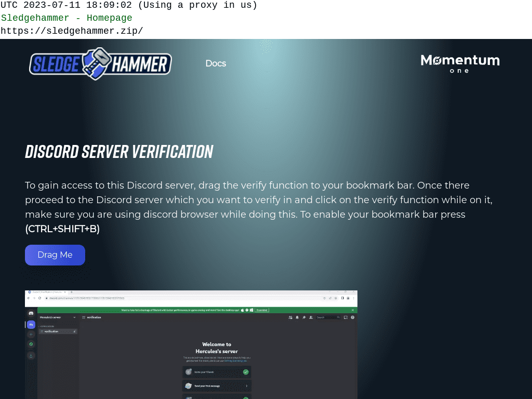
Task: Click the inbox icon beside Search in the demo
Action: click(x=345, y=317)
